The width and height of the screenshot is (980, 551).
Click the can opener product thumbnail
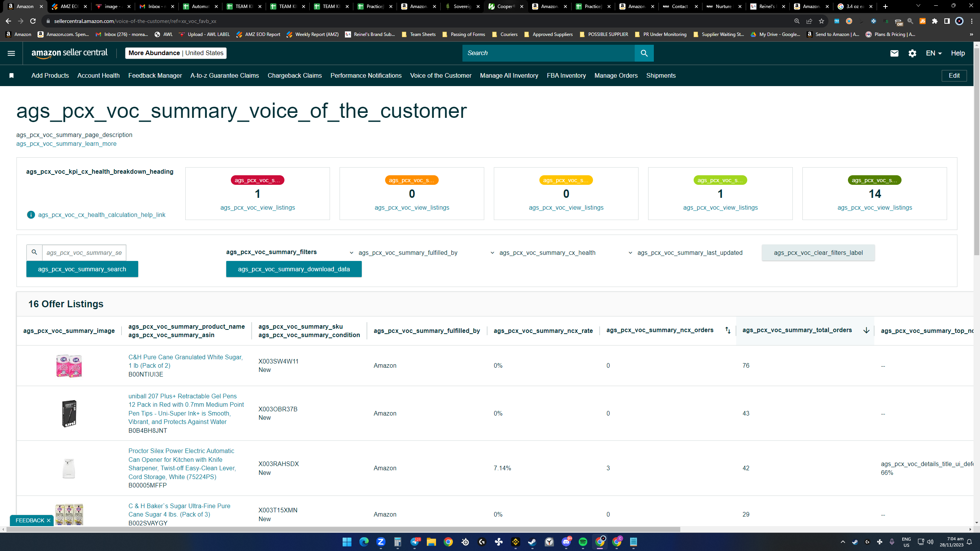pyautogui.click(x=69, y=468)
